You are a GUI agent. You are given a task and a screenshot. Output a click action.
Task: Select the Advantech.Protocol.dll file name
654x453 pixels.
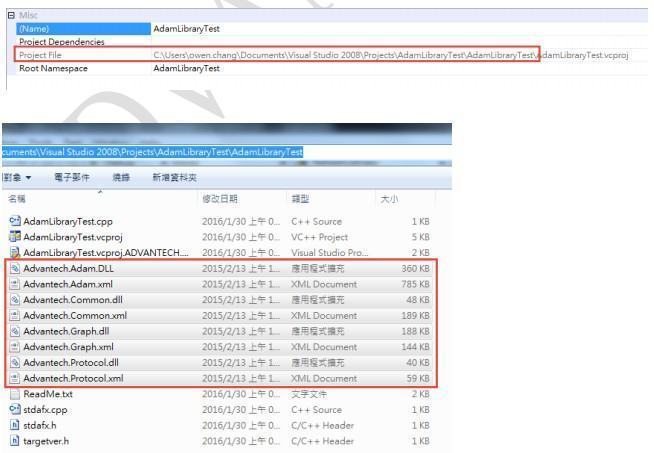[x=71, y=363]
